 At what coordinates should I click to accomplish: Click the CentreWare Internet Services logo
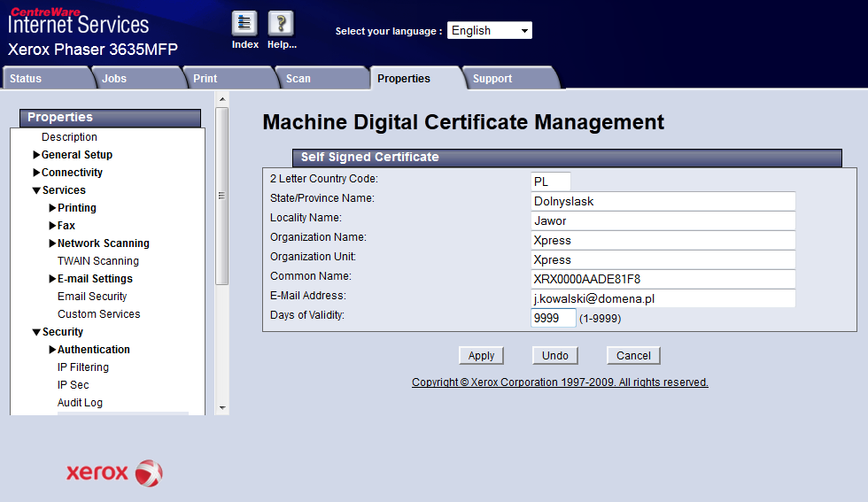(78, 21)
